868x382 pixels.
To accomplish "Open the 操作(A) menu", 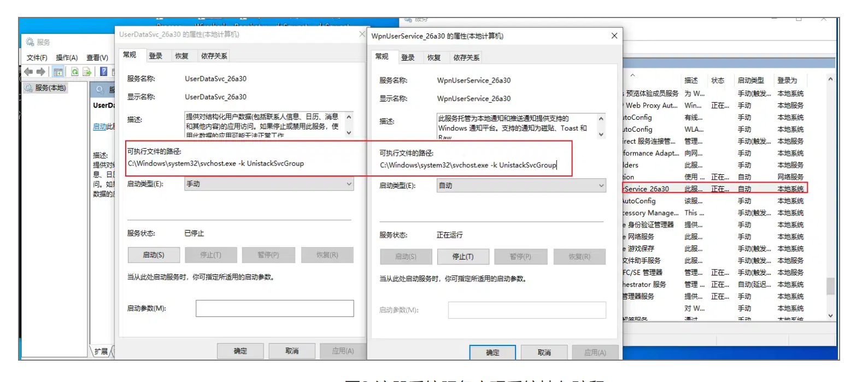I will (67, 57).
